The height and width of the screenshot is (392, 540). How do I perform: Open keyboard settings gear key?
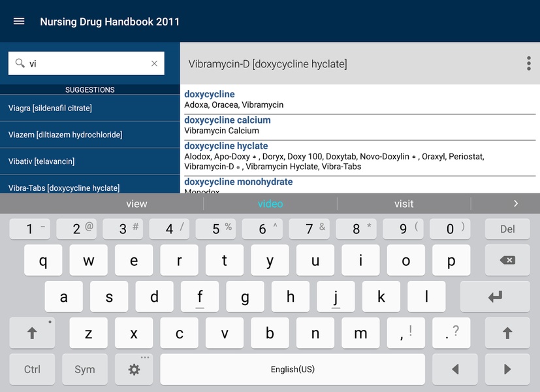tap(134, 369)
